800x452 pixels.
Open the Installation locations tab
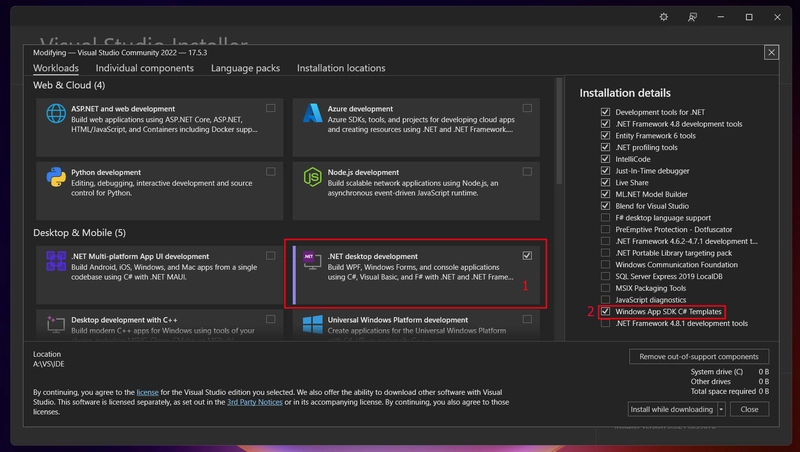click(341, 68)
